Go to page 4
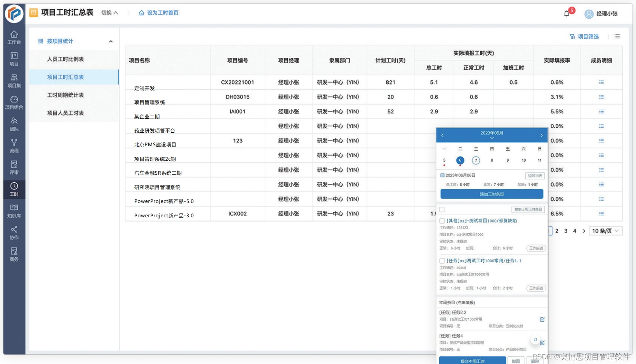The height and width of the screenshot is (364, 636). [x=575, y=231]
